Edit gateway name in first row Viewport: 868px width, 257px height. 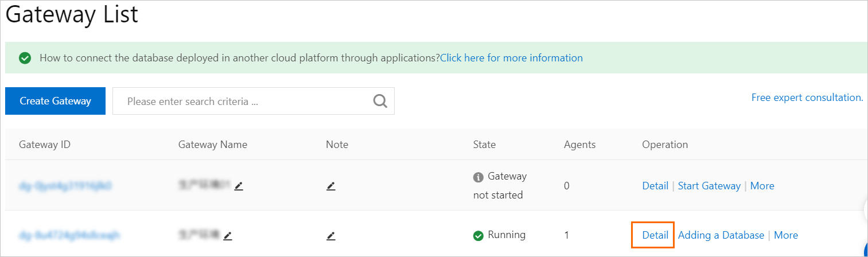(x=239, y=186)
